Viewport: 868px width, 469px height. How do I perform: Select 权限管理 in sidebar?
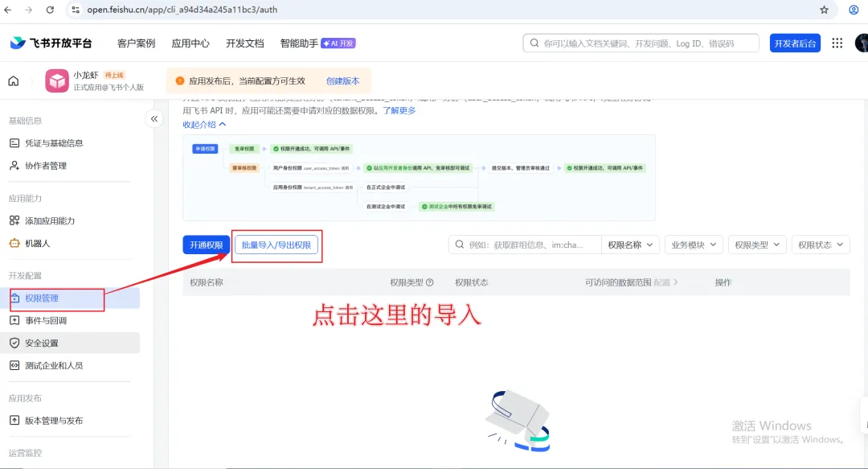(42, 298)
